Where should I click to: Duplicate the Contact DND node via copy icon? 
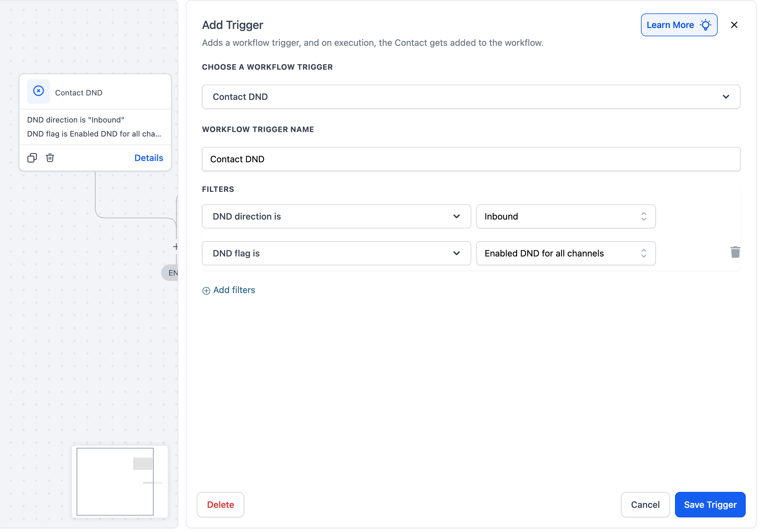(x=32, y=158)
